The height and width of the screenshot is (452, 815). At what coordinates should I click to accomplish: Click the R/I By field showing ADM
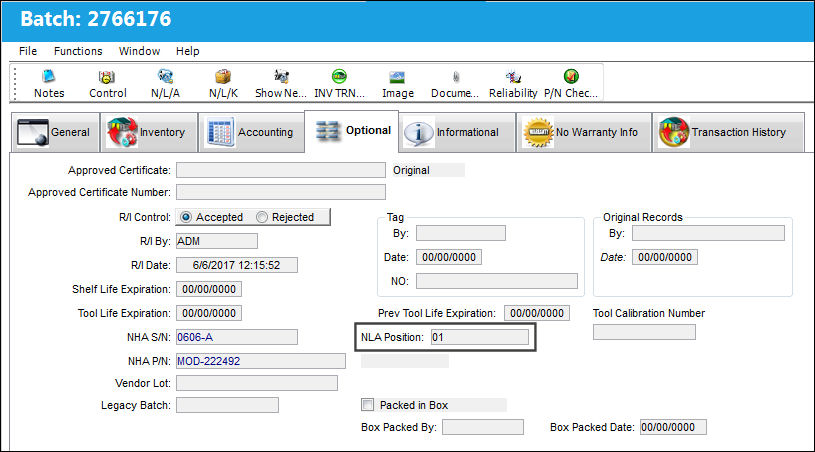tap(217, 241)
